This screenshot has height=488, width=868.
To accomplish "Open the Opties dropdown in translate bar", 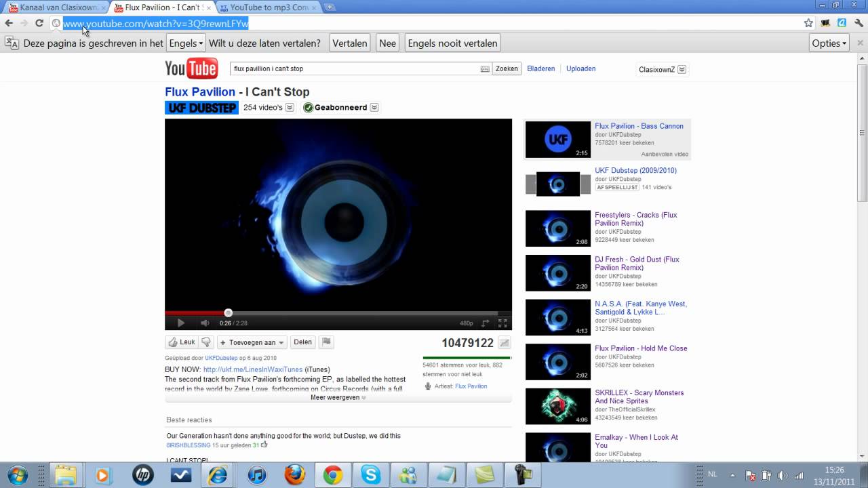I will click(x=829, y=43).
